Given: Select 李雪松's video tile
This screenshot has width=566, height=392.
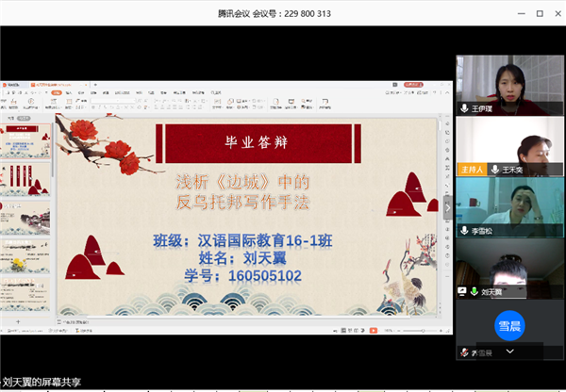Looking at the screenshot, I should coord(509,204).
